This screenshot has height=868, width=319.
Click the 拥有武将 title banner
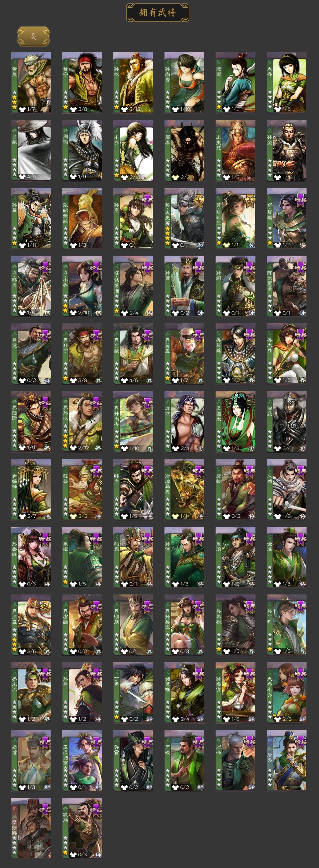158,12
